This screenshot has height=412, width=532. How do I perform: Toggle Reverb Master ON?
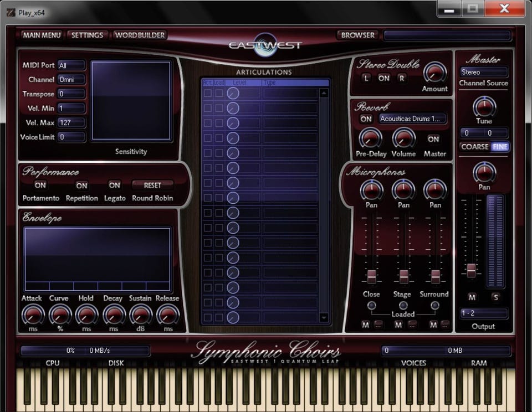click(433, 139)
